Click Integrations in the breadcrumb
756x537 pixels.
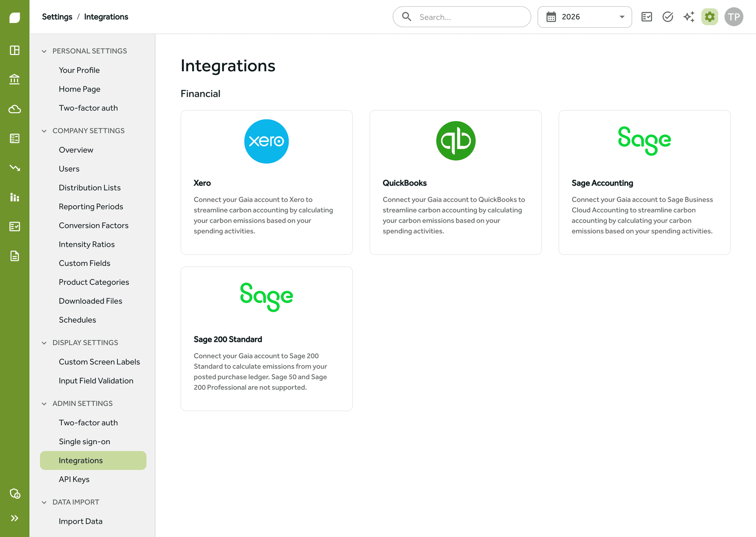(106, 17)
